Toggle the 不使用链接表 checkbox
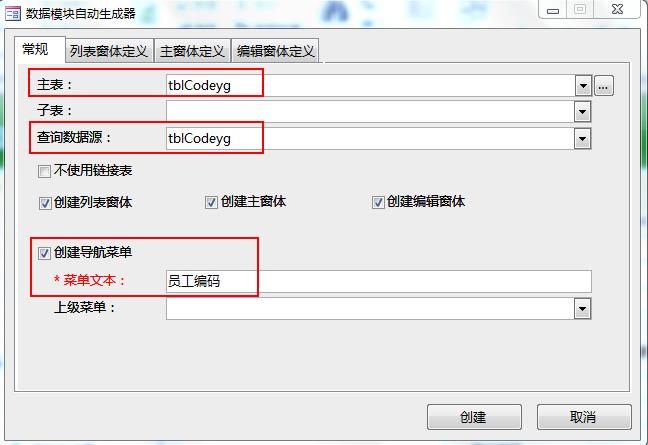648x445 pixels. 44,171
